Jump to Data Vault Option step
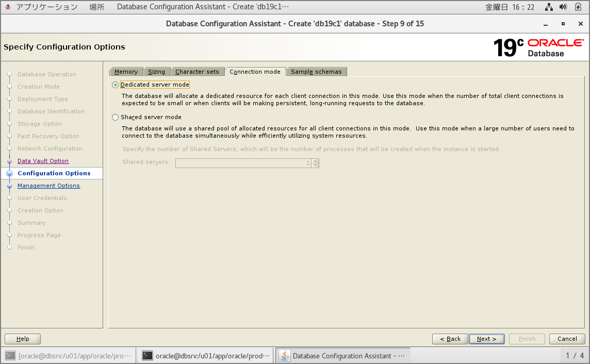This screenshot has height=364, width=590. (43, 161)
